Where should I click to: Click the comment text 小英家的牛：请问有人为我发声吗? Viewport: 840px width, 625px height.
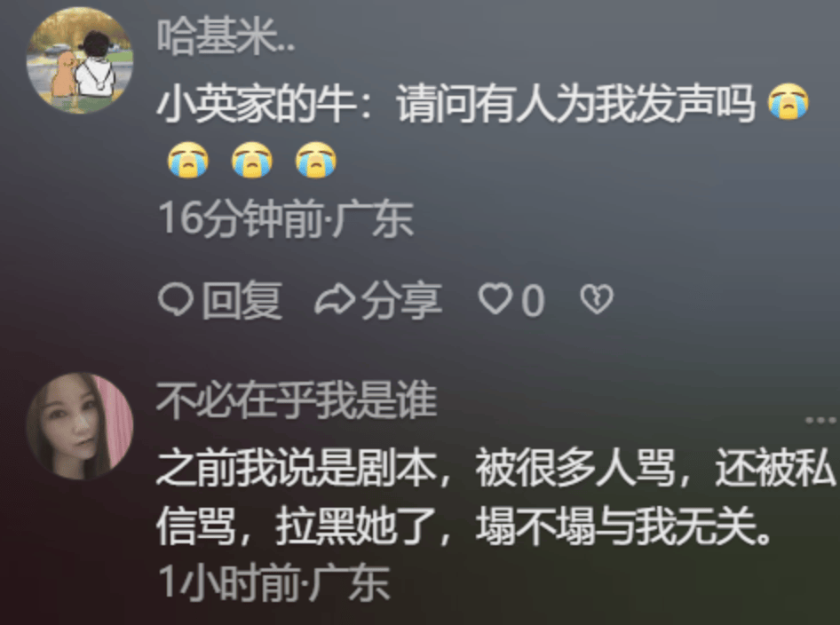point(456,103)
